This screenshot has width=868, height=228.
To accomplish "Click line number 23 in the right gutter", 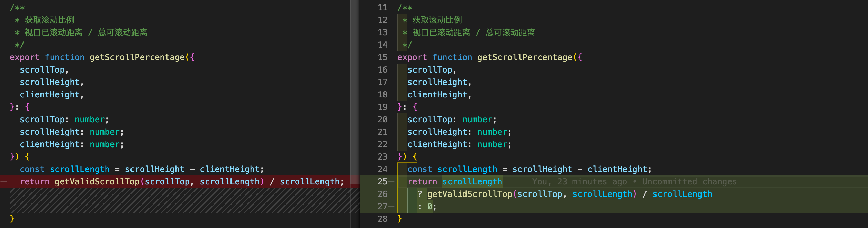I will pyautogui.click(x=382, y=157).
